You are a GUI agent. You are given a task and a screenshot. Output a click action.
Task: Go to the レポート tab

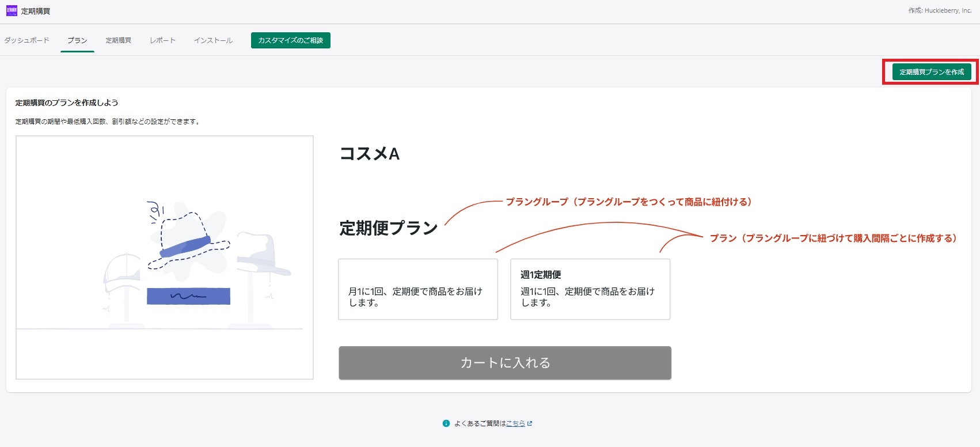[162, 40]
